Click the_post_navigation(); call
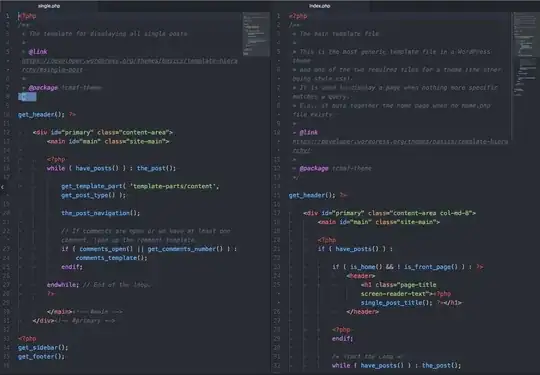 [x=101, y=213]
